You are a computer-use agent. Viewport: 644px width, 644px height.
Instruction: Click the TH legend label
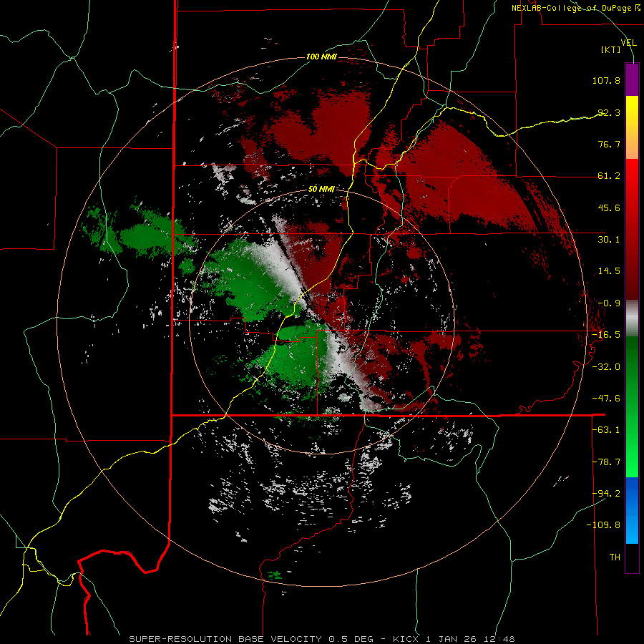pos(615,557)
